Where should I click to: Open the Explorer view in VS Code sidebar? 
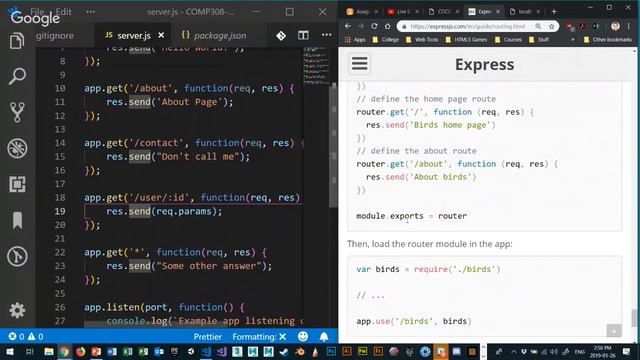tap(17, 41)
